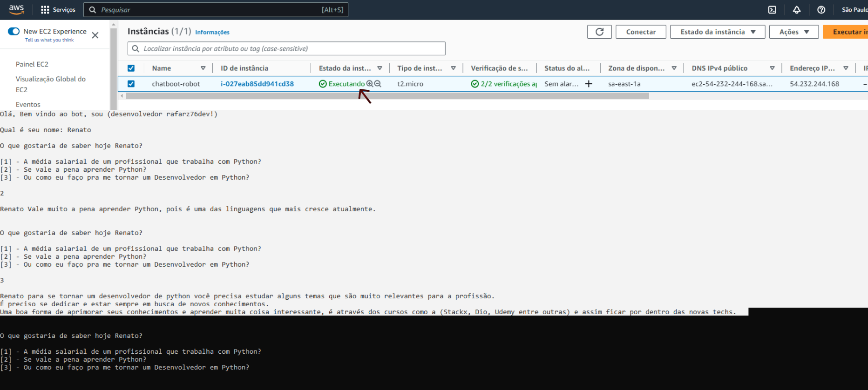Open Visualização Global do EC2
Viewport: 868px width, 390px height.
[51, 84]
